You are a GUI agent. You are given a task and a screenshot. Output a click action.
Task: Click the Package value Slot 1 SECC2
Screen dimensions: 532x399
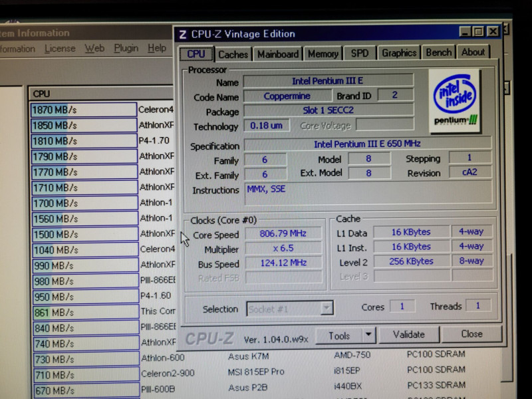(x=328, y=110)
